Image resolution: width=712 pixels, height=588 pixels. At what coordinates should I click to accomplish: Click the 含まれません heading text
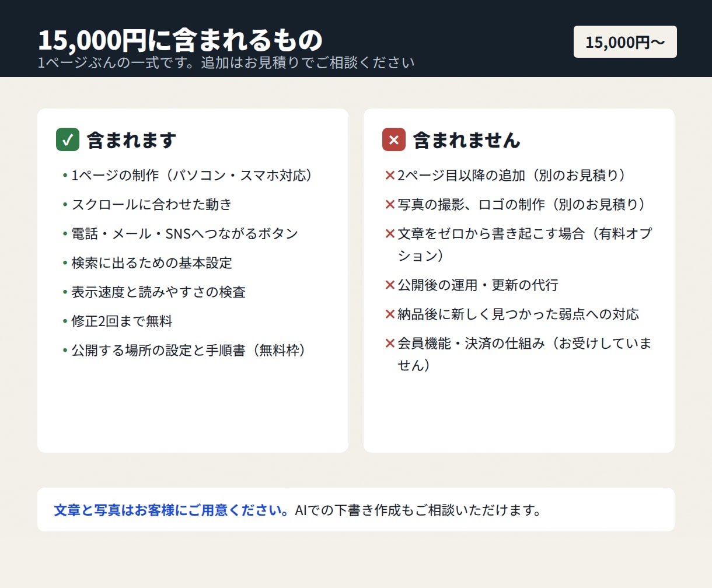467,140
